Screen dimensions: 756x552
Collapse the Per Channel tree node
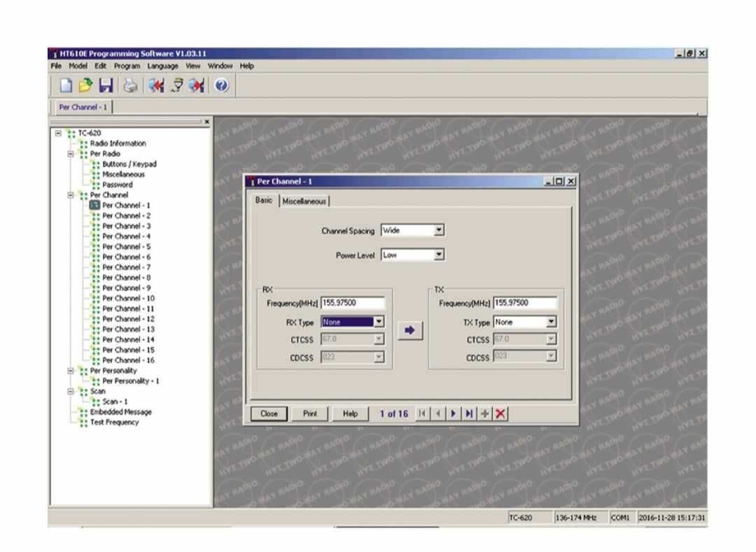(x=71, y=195)
